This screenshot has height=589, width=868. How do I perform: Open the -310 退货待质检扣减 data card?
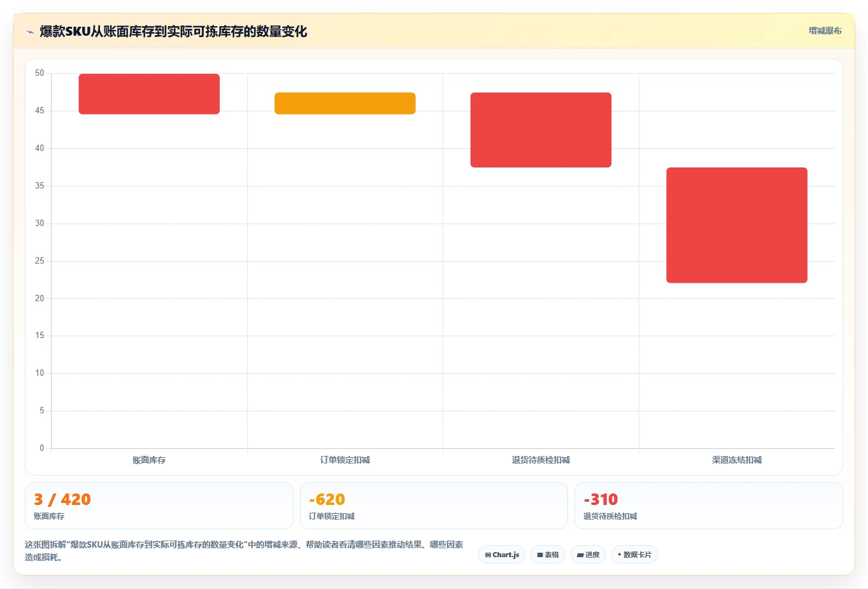(x=708, y=506)
